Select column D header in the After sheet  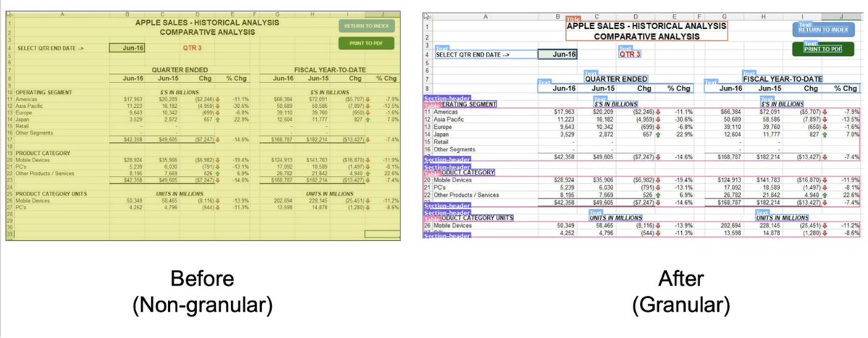point(636,17)
